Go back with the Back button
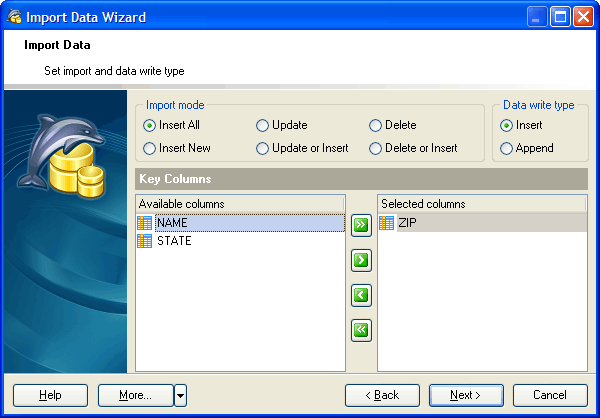This screenshot has width=600, height=418. click(x=382, y=395)
